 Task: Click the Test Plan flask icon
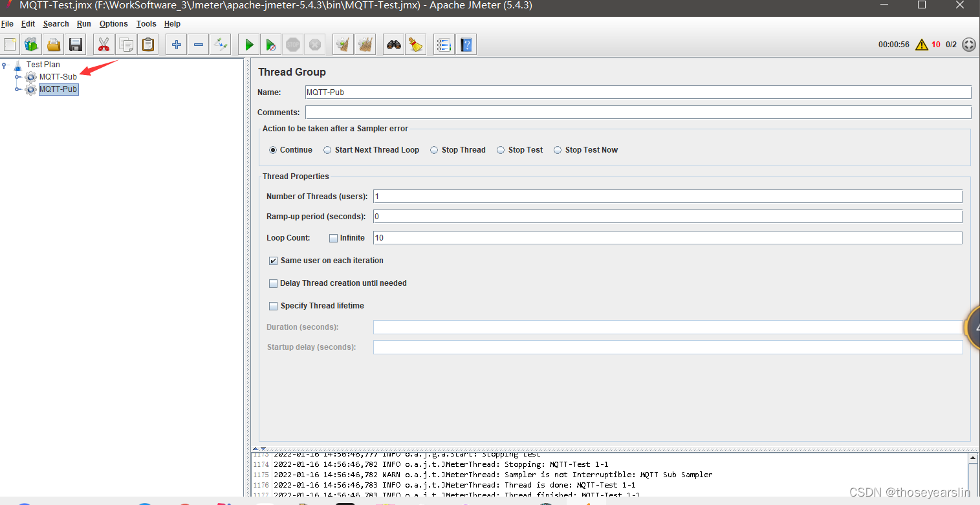pos(17,65)
